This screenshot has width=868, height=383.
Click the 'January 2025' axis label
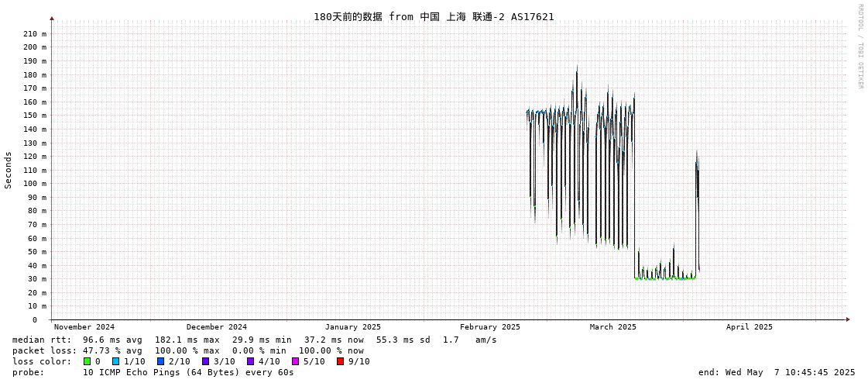pos(352,327)
